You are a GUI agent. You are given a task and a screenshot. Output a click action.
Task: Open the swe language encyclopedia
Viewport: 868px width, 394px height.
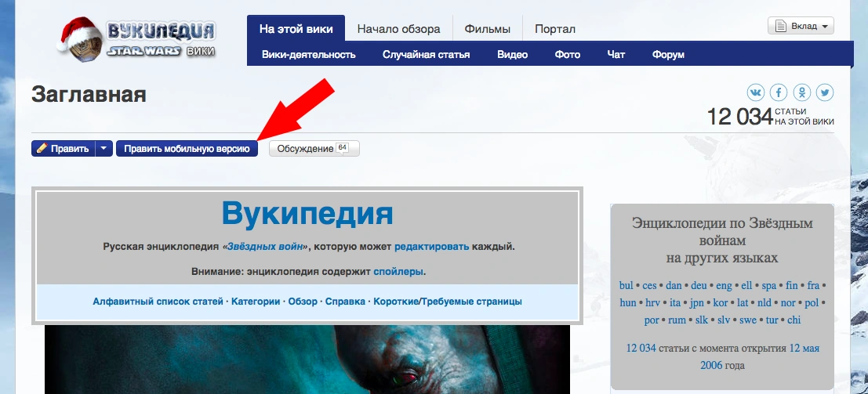tap(748, 320)
